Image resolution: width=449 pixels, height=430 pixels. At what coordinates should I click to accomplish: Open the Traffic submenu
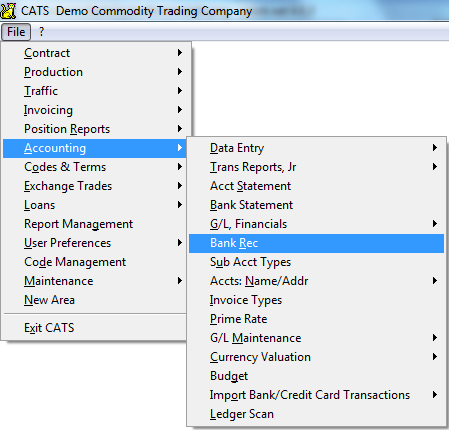coord(94,91)
